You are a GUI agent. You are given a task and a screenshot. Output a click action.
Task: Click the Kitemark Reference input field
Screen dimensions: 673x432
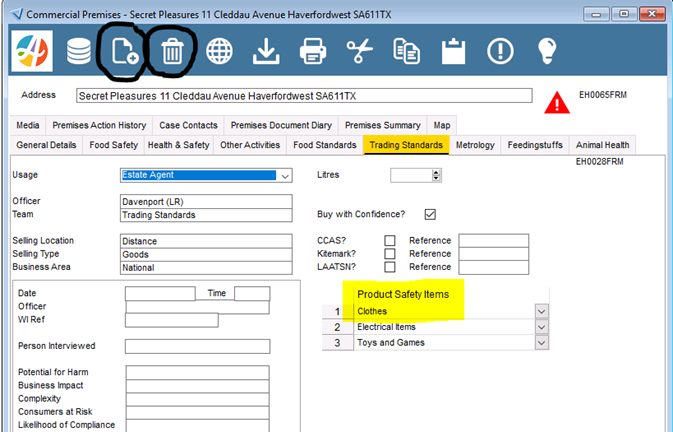point(494,254)
